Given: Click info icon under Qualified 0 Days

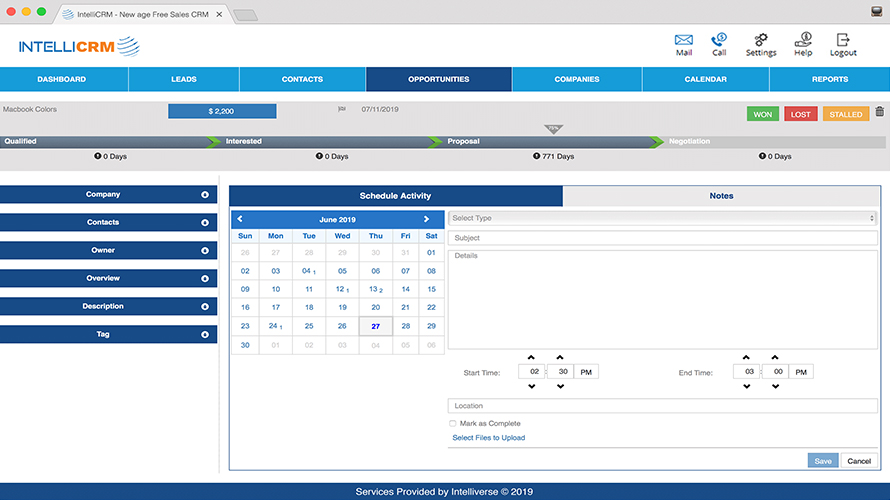Looking at the screenshot, I should tap(98, 156).
